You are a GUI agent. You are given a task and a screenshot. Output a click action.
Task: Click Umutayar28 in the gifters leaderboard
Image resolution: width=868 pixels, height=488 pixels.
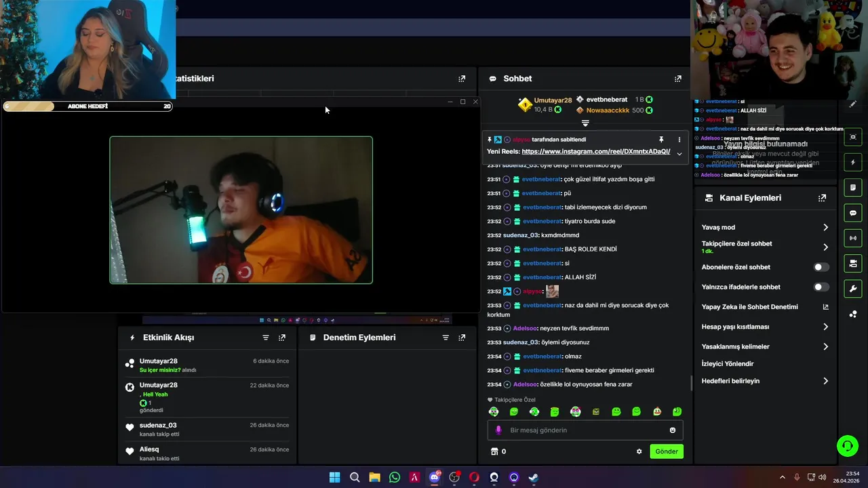click(x=553, y=100)
